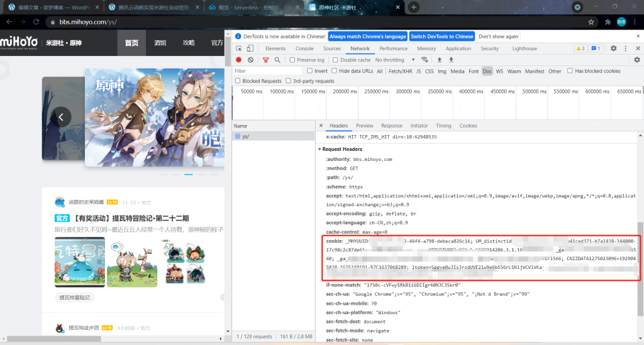Open Chrome main menu

[635, 22]
